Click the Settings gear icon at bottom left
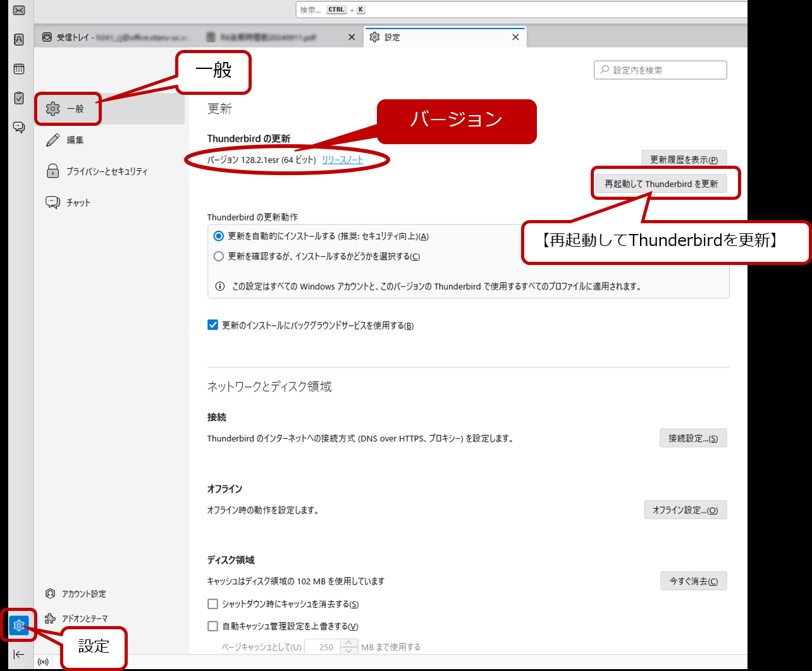This screenshot has width=812, height=671. (19, 625)
